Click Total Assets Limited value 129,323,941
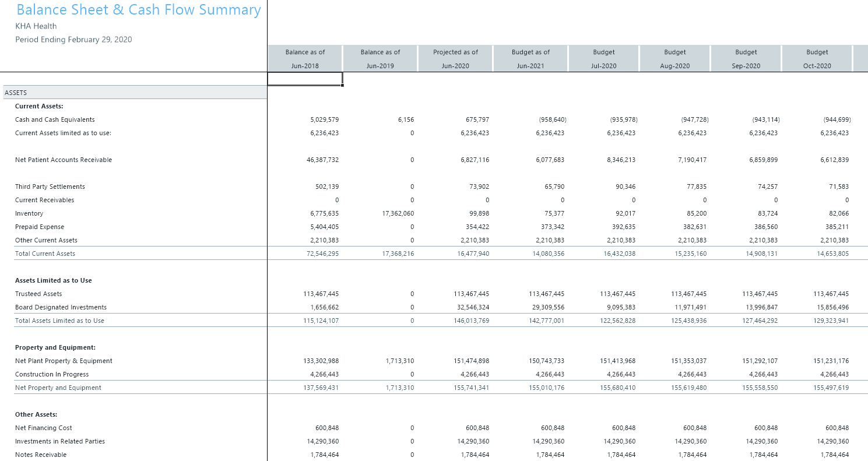The image size is (868, 461). coord(831,321)
